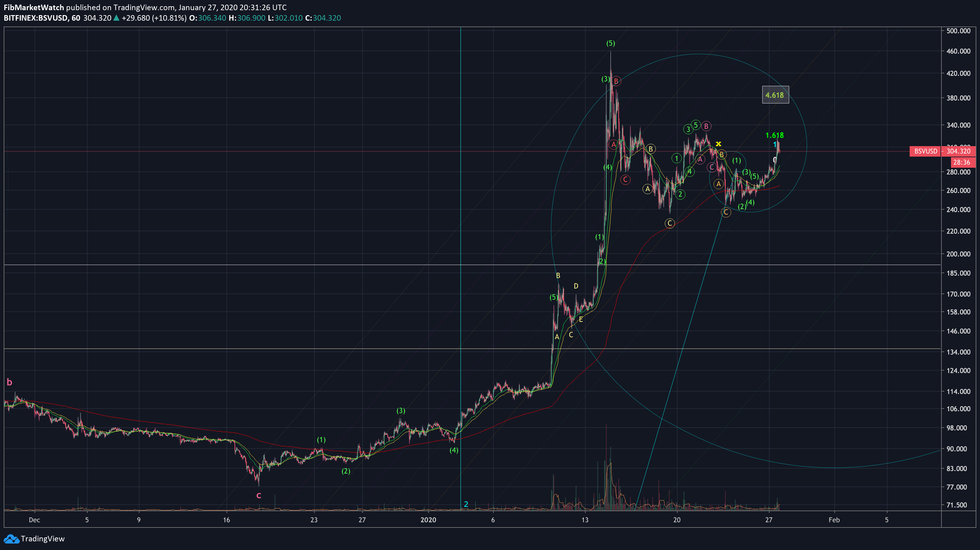Open the TradingView wordmark link
Screen dimensions: 980x550
(43, 539)
